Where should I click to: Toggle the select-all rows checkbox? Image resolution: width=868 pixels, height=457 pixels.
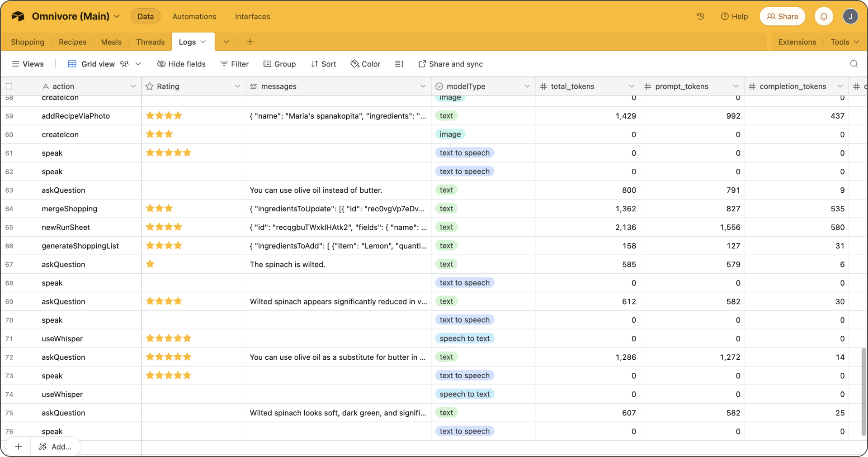pos(9,86)
